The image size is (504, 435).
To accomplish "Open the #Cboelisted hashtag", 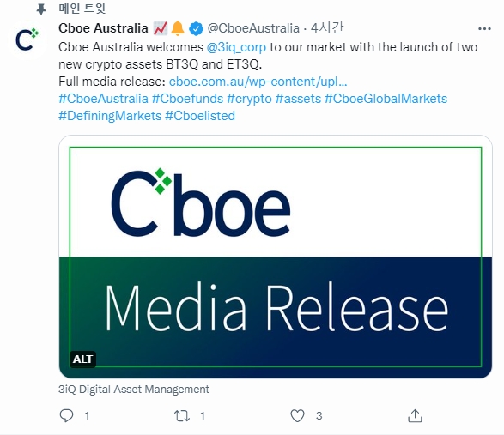I will (x=200, y=116).
